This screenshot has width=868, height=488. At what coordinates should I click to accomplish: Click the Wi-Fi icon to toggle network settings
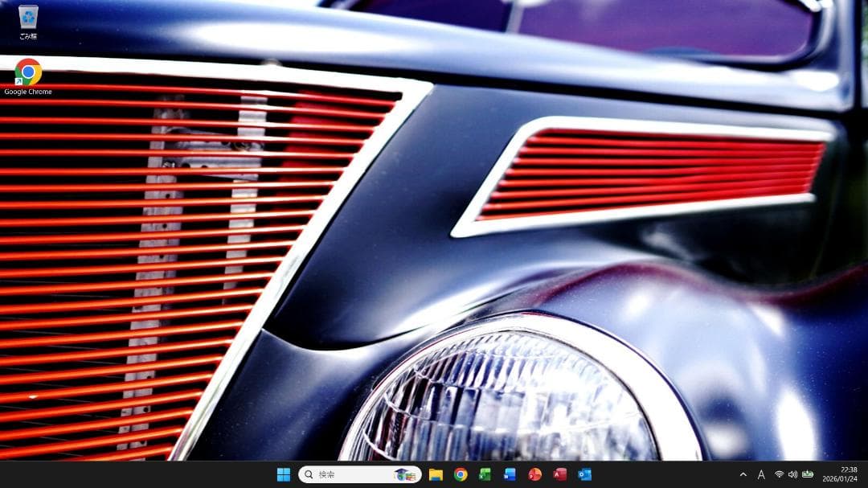point(777,474)
